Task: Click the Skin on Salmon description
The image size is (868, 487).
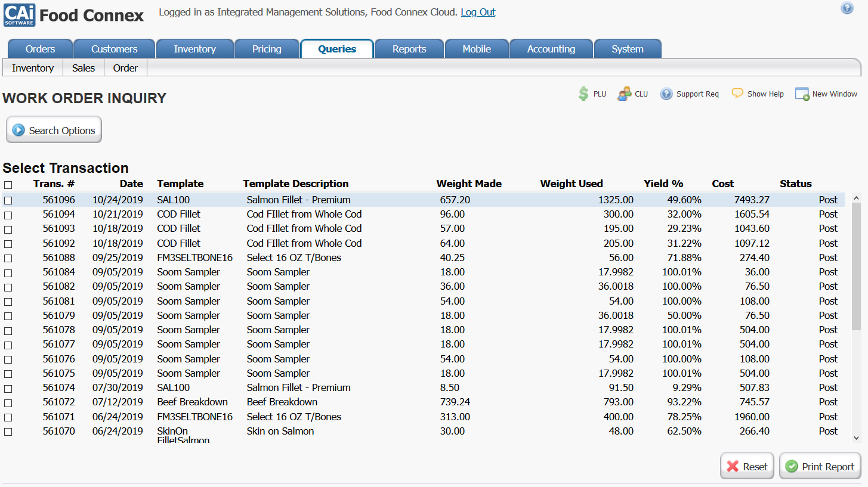Action: click(x=280, y=431)
